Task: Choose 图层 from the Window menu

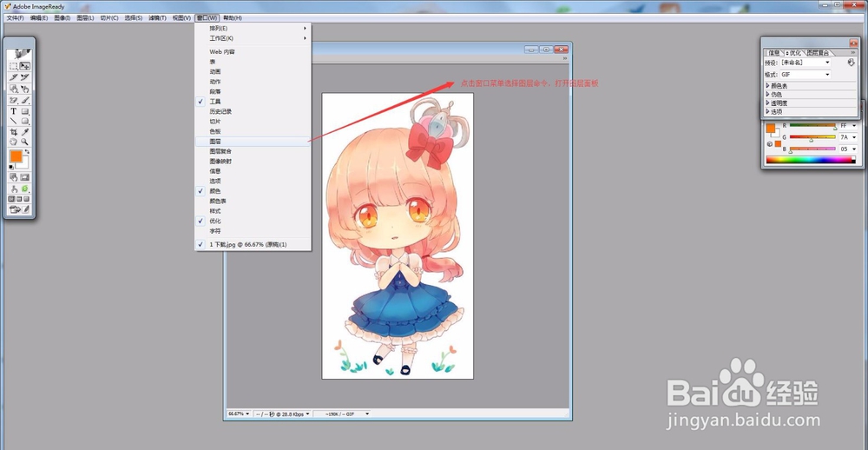Action: coord(253,142)
